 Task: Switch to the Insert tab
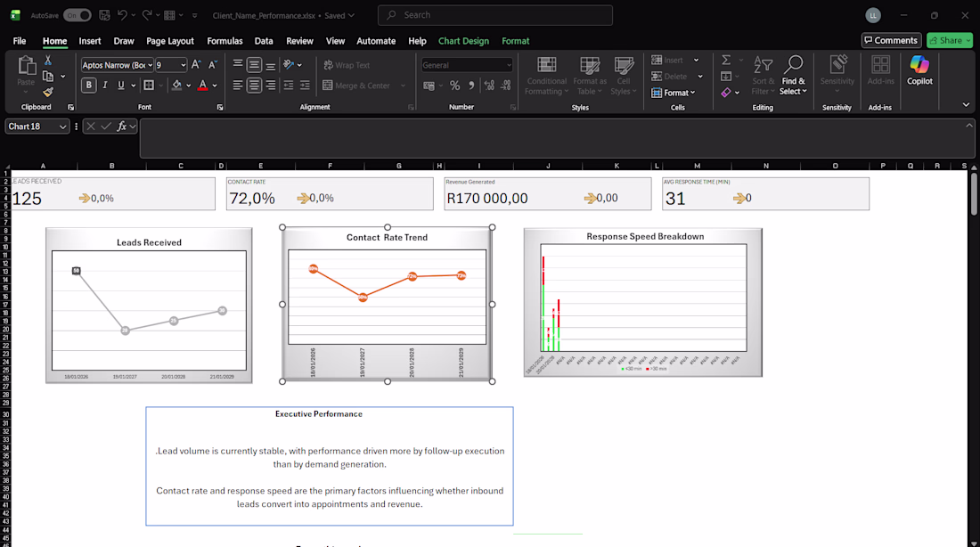89,41
